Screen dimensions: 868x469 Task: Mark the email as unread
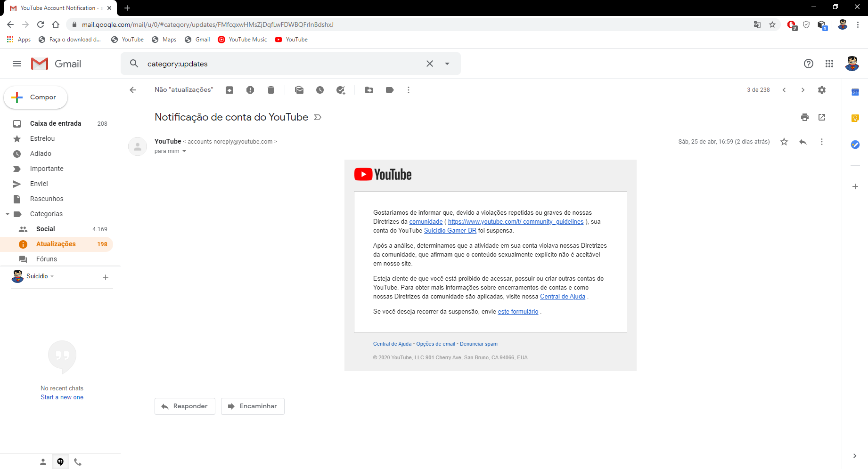[x=299, y=90]
